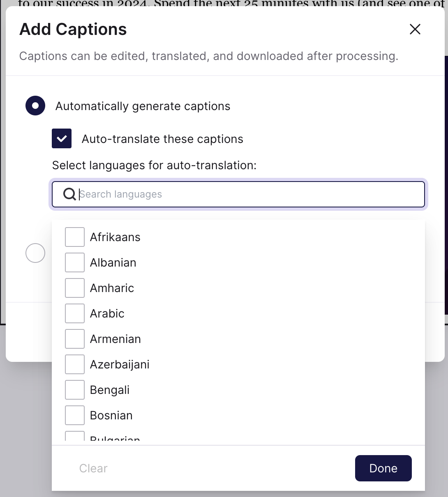The width and height of the screenshot is (448, 497).
Task: Focus the Search languages field
Action: pyautogui.click(x=238, y=194)
